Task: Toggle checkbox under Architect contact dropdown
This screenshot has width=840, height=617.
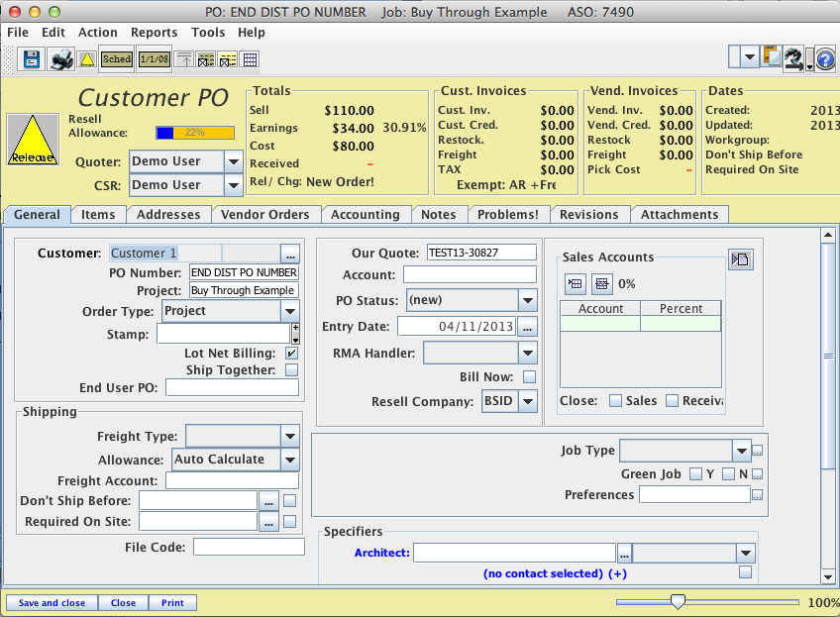Action: pos(745,572)
